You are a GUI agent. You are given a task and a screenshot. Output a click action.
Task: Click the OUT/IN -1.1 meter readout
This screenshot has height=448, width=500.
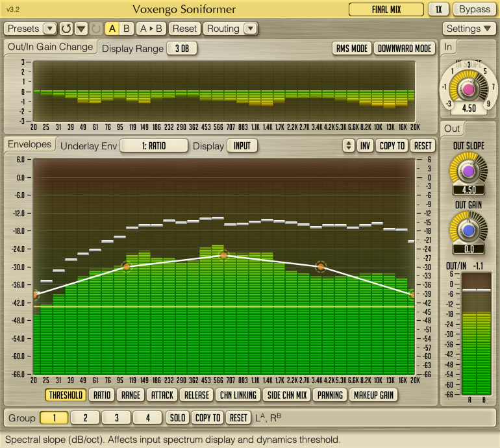click(x=464, y=266)
